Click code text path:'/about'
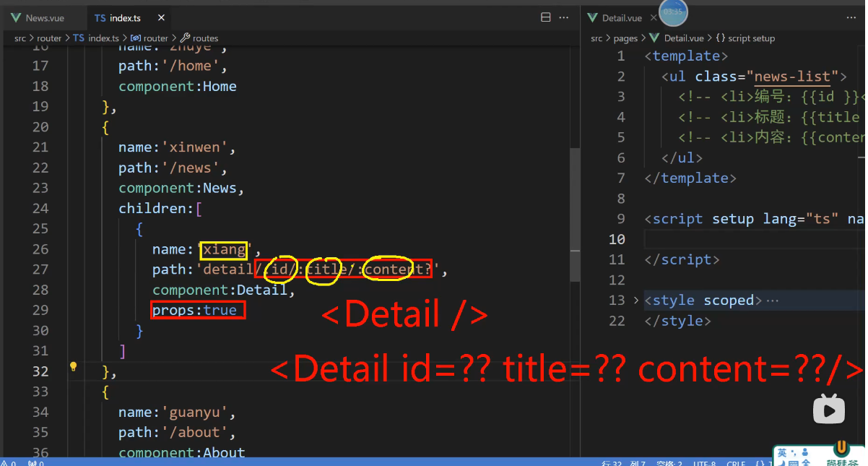Image resolution: width=868 pixels, height=466 pixels. (x=178, y=432)
